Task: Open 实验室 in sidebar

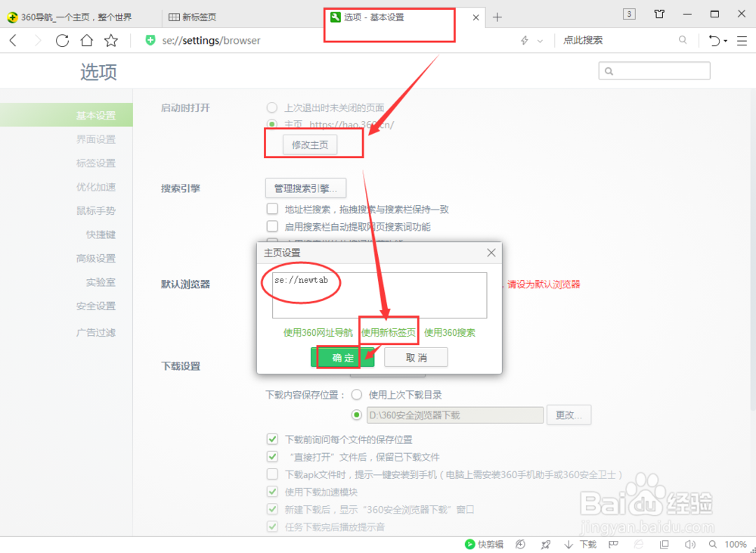Action: tap(101, 282)
